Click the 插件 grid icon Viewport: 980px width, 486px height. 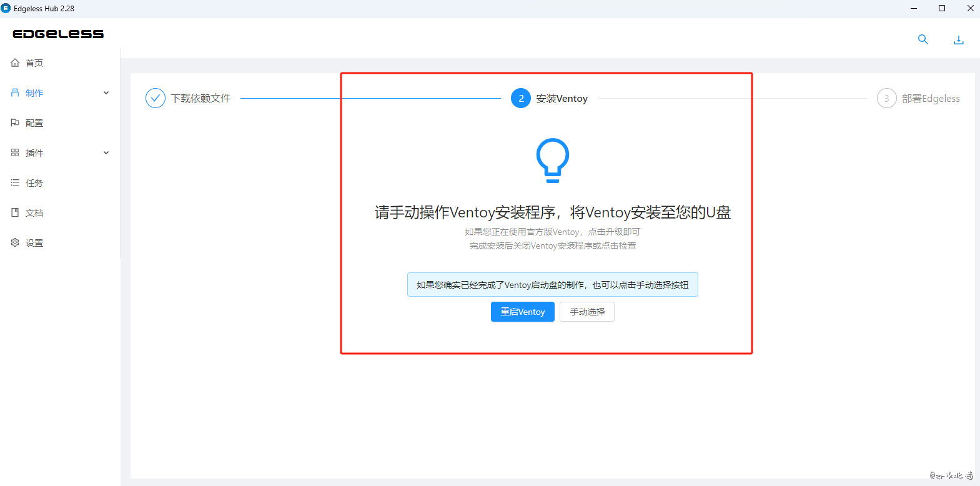(15, 152)
